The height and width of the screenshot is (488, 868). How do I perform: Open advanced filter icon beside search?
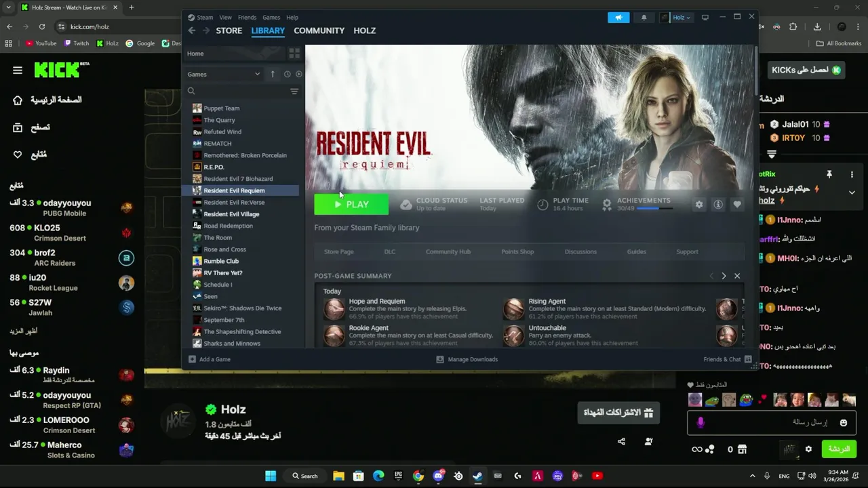coord(294,91)
